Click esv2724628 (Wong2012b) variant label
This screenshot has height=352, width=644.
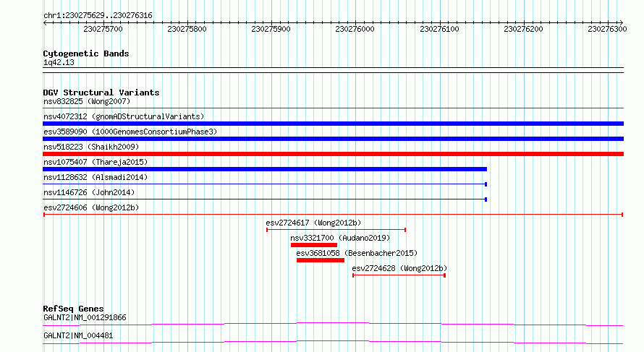(x=399, y=268)
